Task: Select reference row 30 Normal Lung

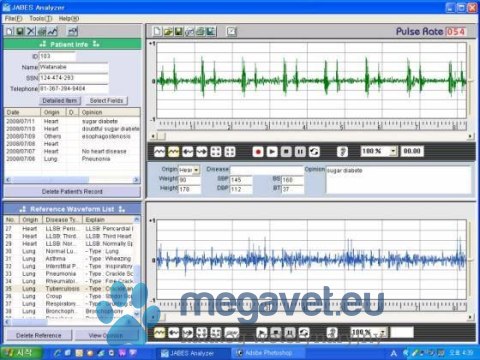Action: click(69, 251)
